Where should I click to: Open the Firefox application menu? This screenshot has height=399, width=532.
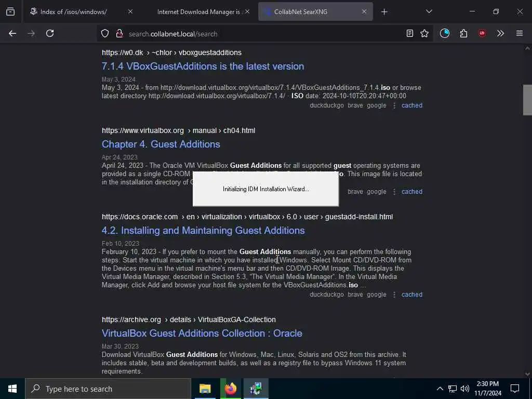[x=520, y=33]
